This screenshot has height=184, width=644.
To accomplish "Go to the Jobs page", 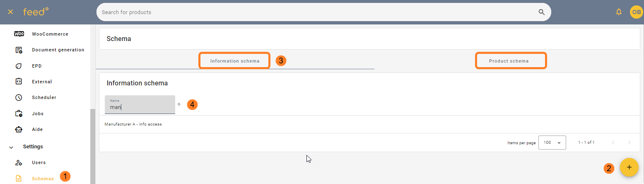I will tap(38, 114).
